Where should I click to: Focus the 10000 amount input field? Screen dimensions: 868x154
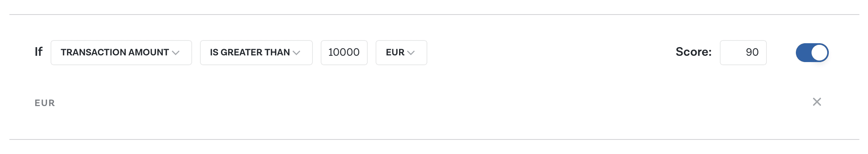point(344,53)
